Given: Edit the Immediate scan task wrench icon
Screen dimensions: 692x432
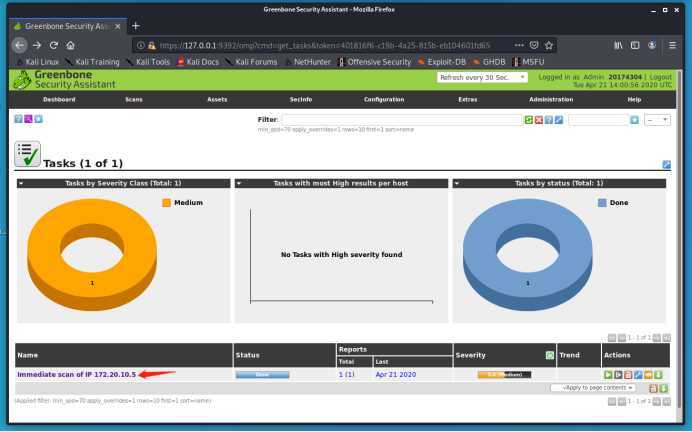Looking at the screenshot, I should click(638, 375).
